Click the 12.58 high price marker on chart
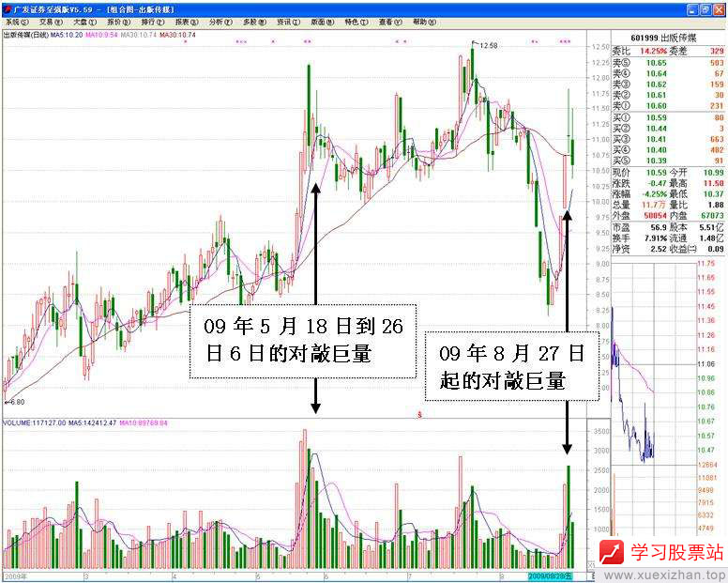 coord(489,45)
